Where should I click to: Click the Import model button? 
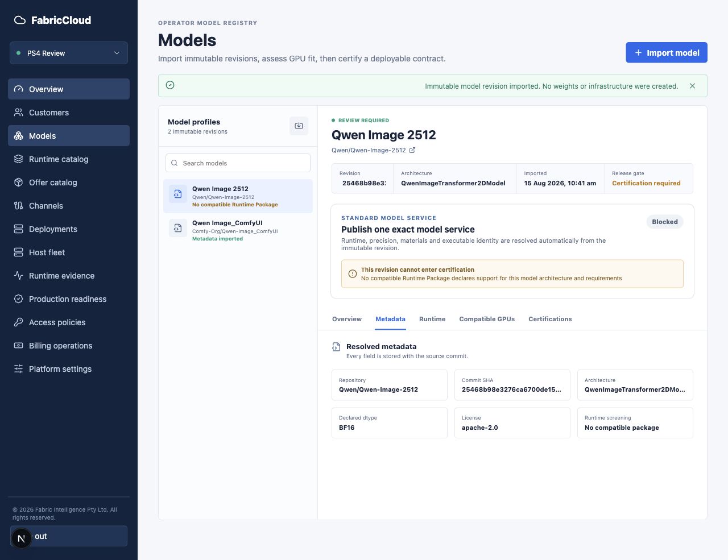(667, 53)
